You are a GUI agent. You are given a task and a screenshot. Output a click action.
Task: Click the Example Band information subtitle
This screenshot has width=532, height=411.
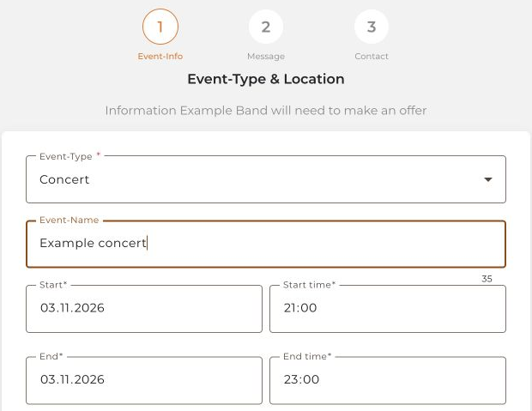(x=266, y=111)
